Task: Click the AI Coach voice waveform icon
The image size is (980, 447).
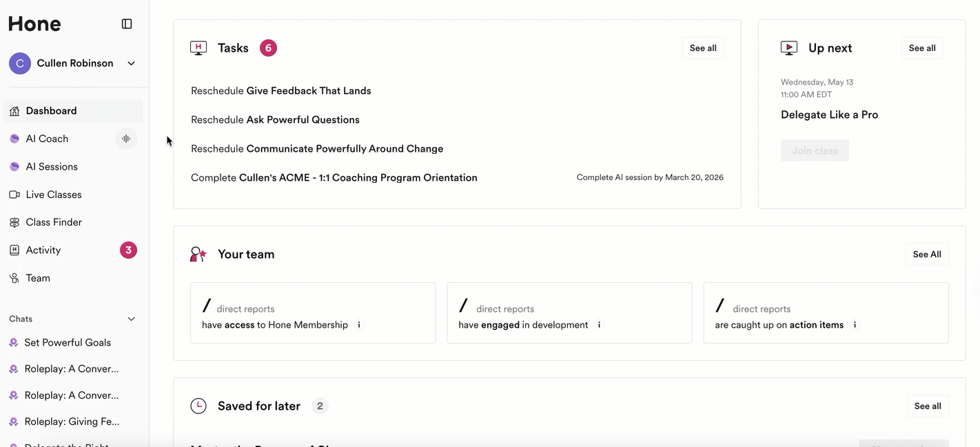Action: [x=126, y=139]
